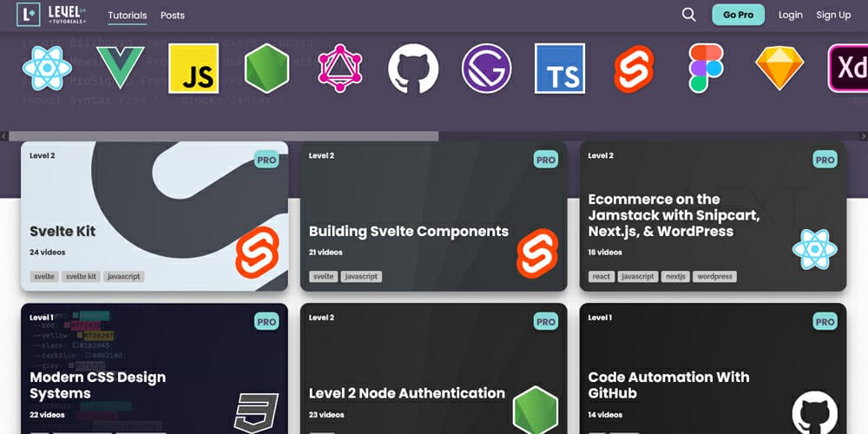Click the 'react' tag on the Ecommerce card
Screen dimensions: 868x434
[602, 276]
